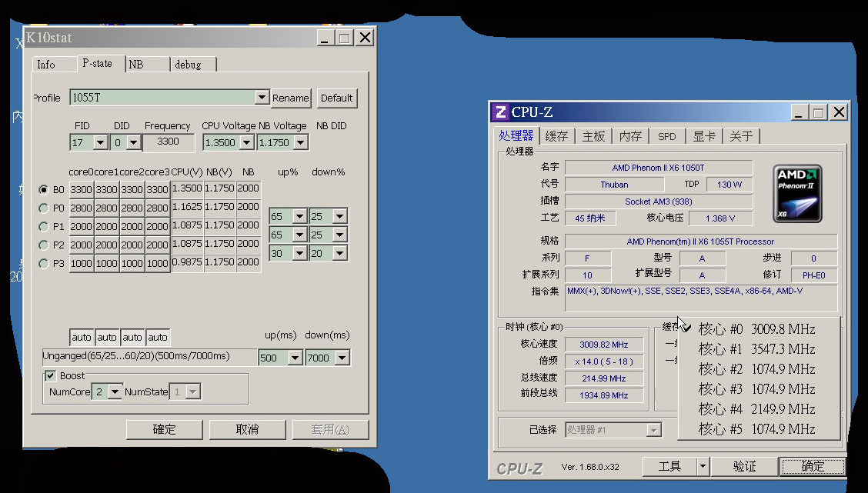Close the CPU-Z window
Image resolution: width=868 pixels, height=493 pixels.
point(840,112)
